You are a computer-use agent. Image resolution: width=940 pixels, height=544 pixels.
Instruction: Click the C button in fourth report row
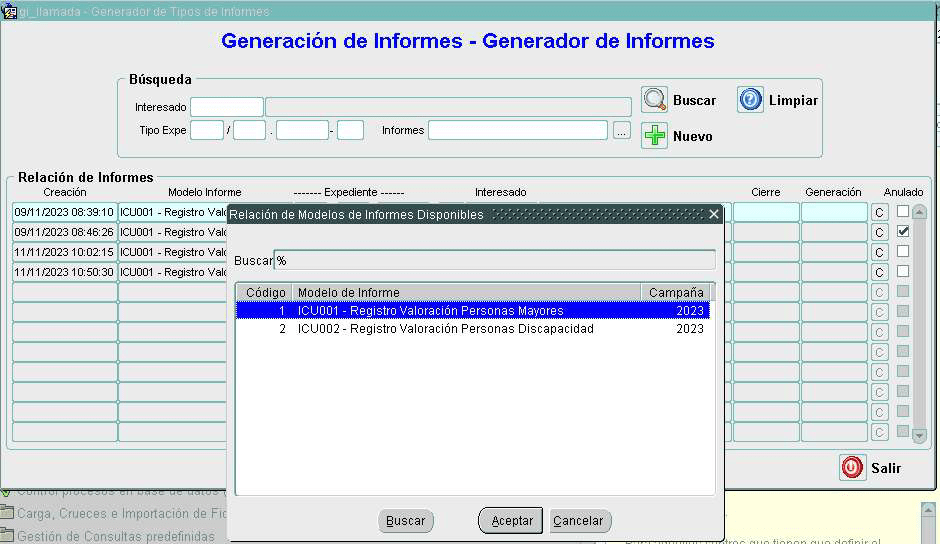click(x=880, y=272)
